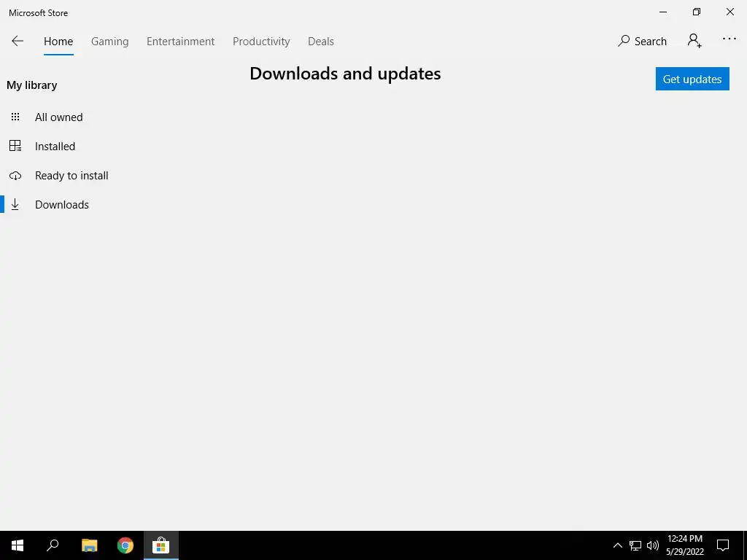Click the Ready to install cloud icon
Image resolution: width=747 pixels, height=560 pixels.
point(15,176)
